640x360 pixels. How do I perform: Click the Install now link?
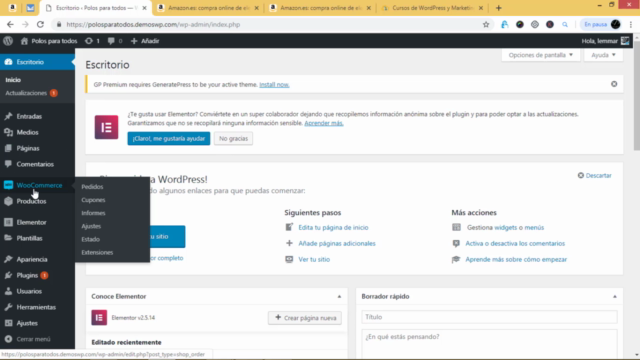pos(274,84)
